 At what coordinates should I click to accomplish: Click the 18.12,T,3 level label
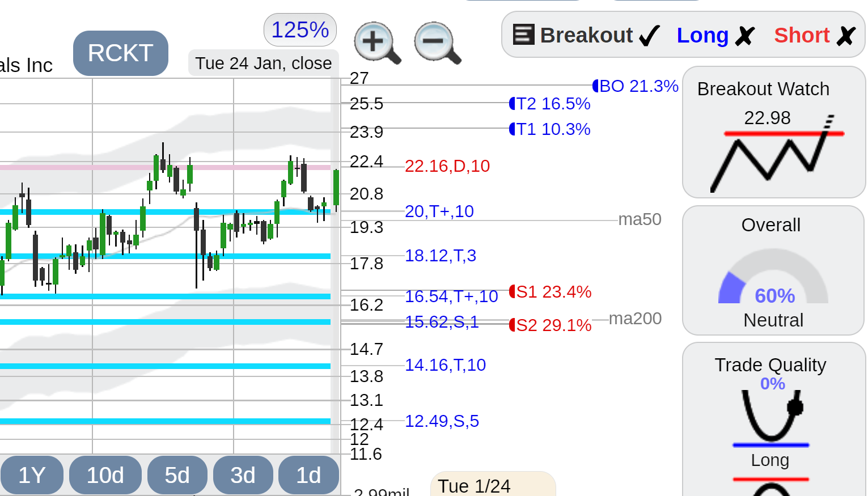[x=441, y=256]
